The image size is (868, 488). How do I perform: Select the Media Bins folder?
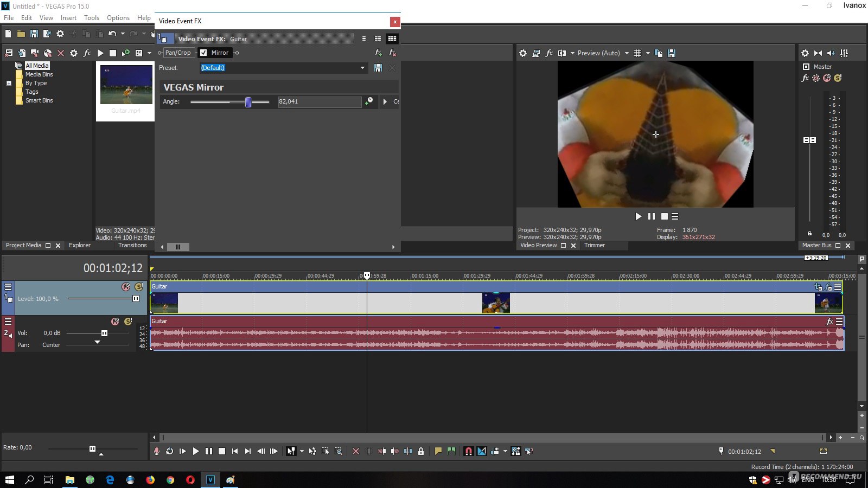[x=39, y=74]
